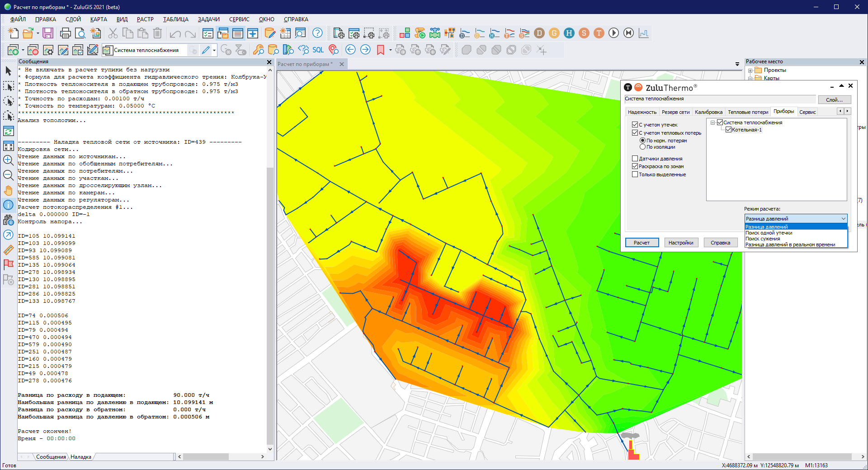Click the red bookmark toolbar icon
Image resolution: width=868 pixels, height=470 pixels.
(x=380, y=50)
